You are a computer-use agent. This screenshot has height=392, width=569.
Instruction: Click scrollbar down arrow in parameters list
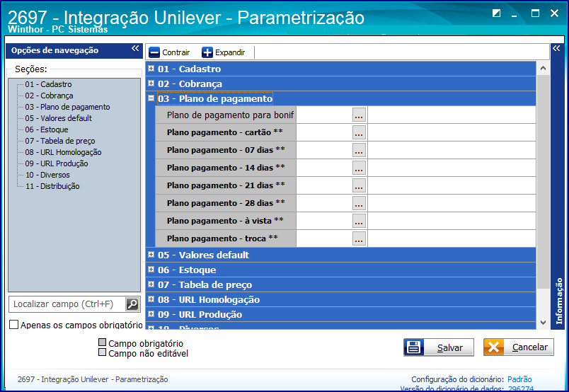point(544,323)
